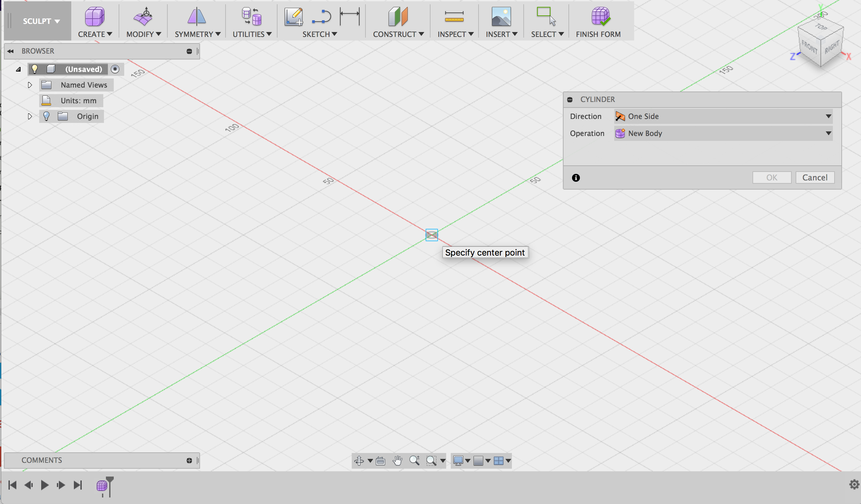Go to start of timeline
The height and width of the screenshot is (504, 861).
[x=12, y=485]
